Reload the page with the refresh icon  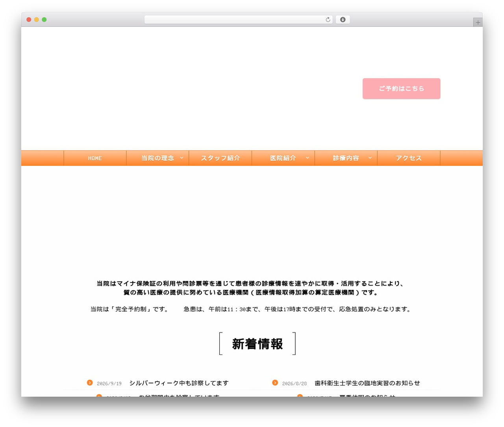328,20
